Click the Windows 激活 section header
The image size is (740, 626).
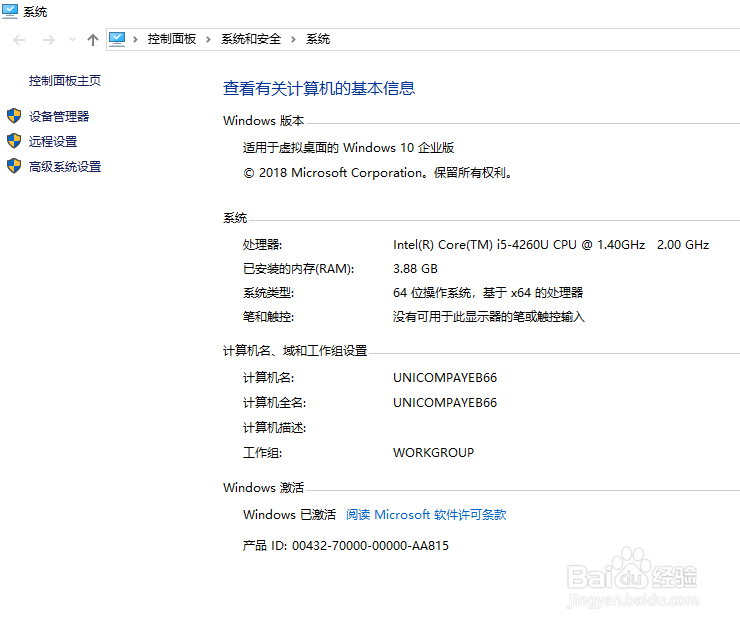tap(263, 488)
